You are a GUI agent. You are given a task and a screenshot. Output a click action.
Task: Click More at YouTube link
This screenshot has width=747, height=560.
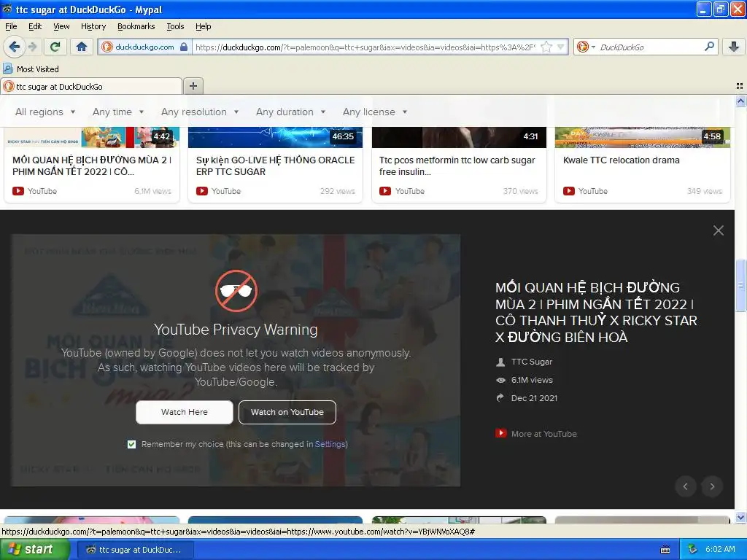pos(543,434)
